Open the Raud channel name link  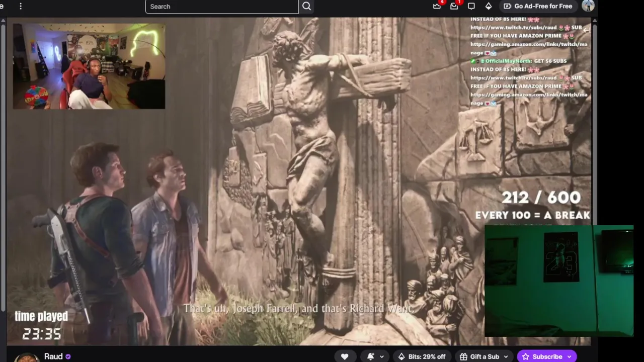pos(53,356)
